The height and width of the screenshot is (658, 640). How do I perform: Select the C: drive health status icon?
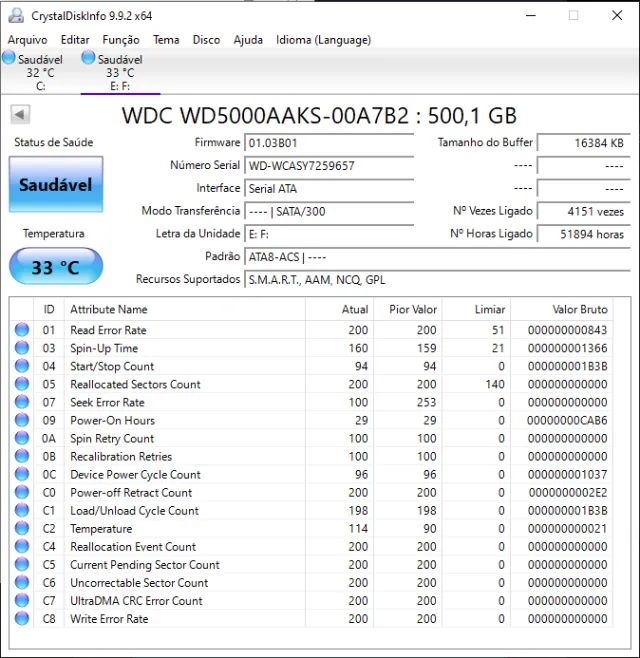pos(8,57)
